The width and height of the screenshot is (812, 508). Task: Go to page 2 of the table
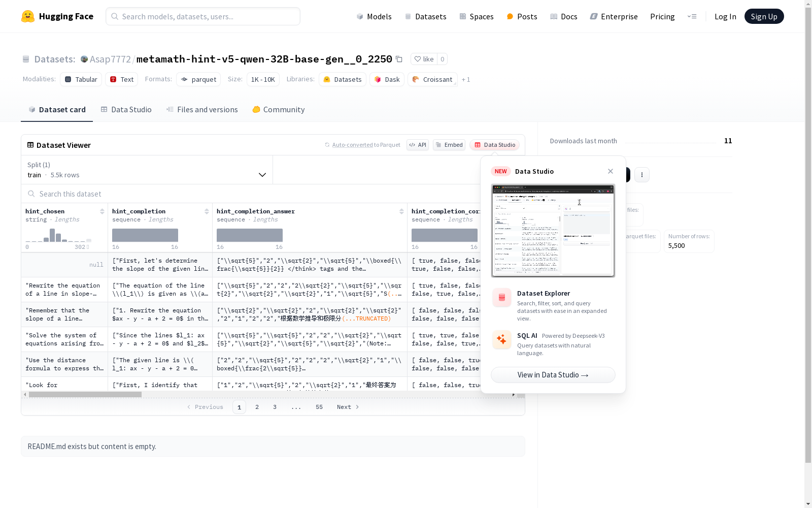pos(257,407)
